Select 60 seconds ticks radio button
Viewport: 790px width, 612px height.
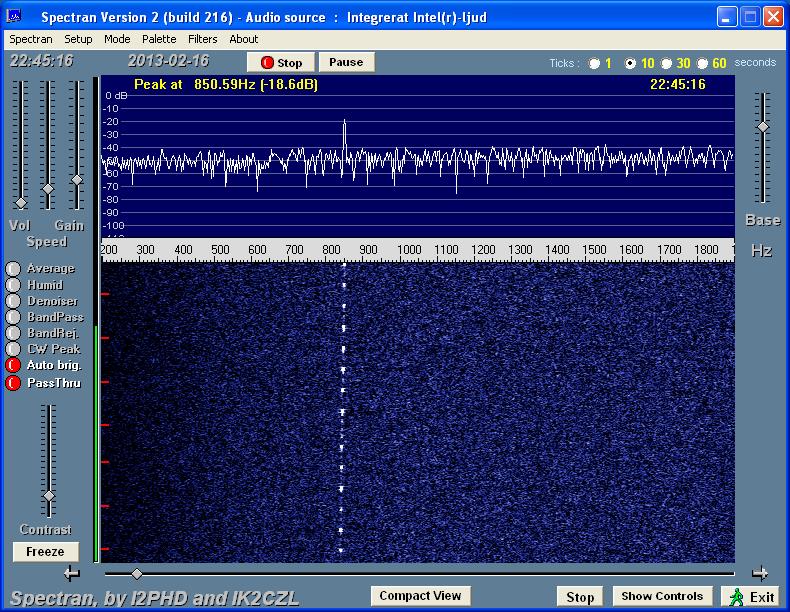tap(702, 63)
